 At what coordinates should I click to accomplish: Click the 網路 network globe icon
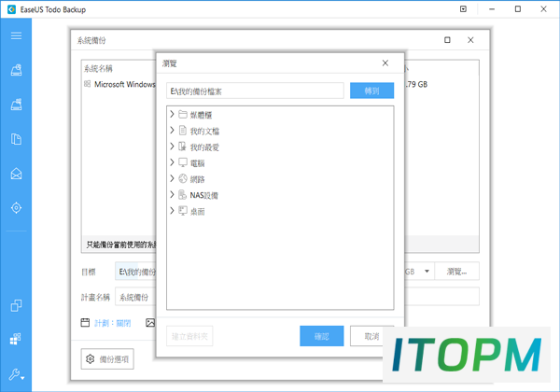[183, 178]
